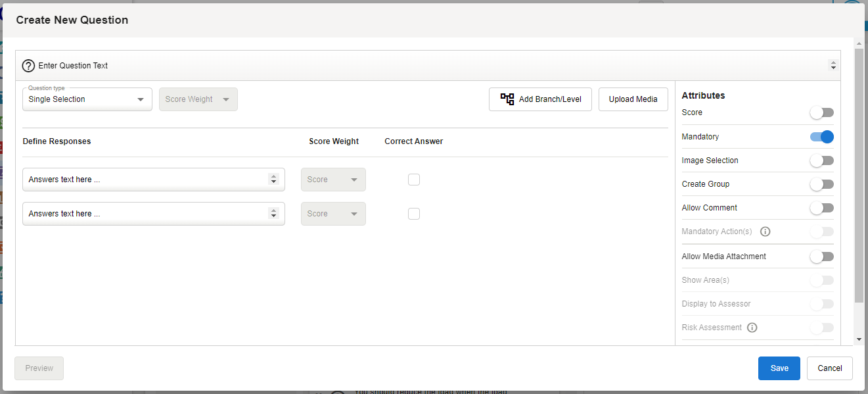Click the Upload Media button
Viewport: 868px width, 394px height.
point(633,99)
